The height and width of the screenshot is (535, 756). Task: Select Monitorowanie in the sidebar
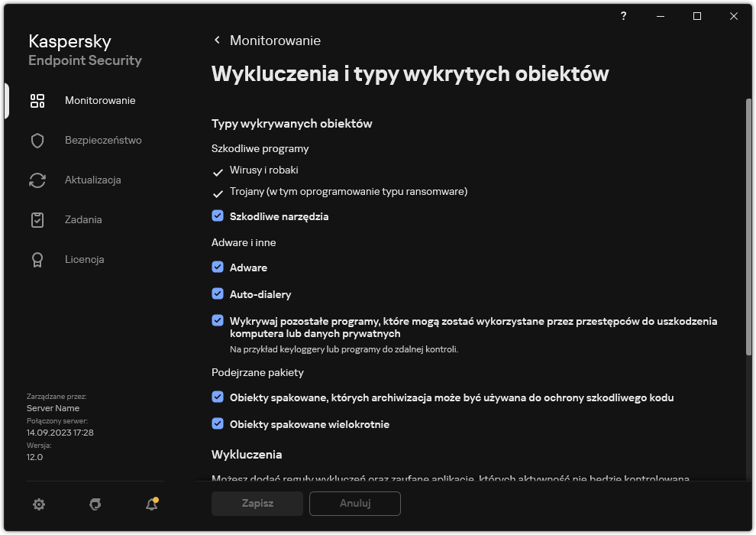pyautogui.click(x=99, y=100)
